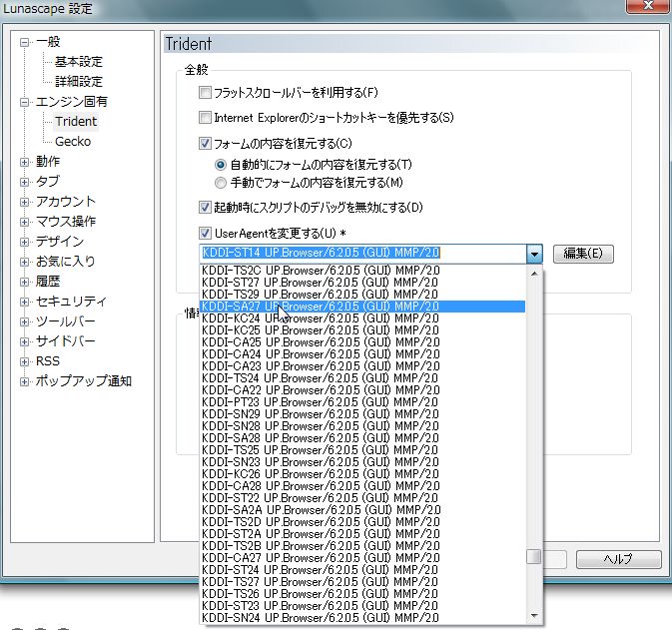Uncheck the UserAgent change checkbox
Viewport: 672px width, 630px height.
pos(205,234)
